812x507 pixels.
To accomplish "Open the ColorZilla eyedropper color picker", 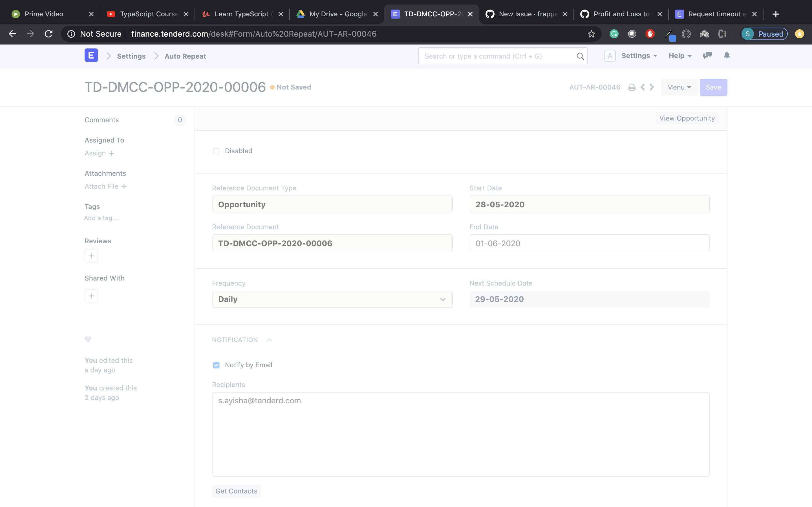I will (x=670, y=34).
